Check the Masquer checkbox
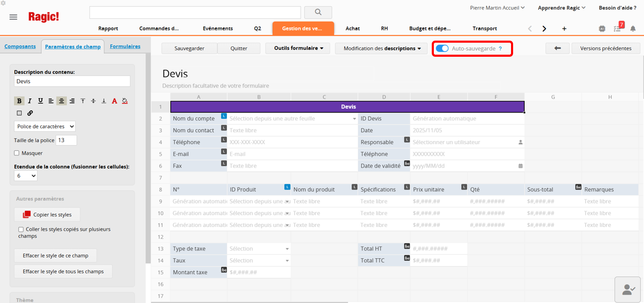The height and width of the screenshot is (303, 644). click(x=17, y=153)
